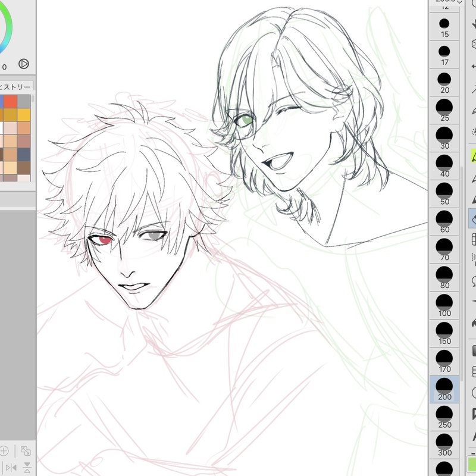Screen dimensions: 476x476
Task: Open the brush size dropdown chevron
Action: pyautogui.click(x=459, y=2)
